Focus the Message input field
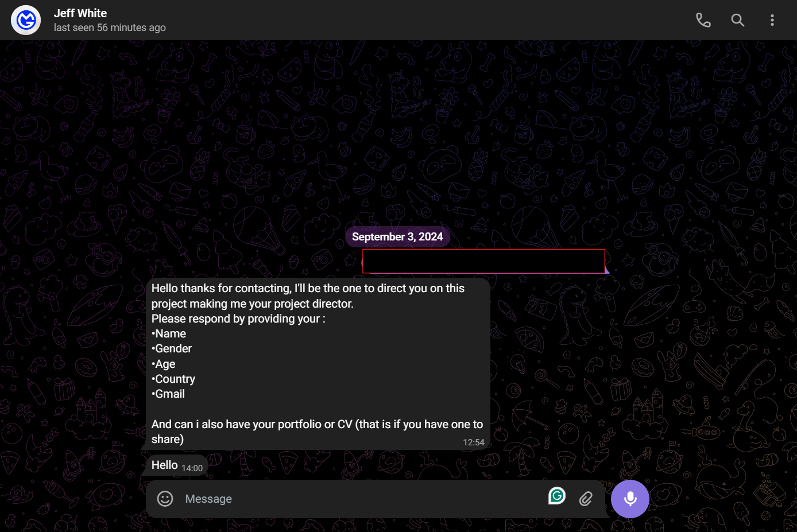The height and width of the screenshot is (532, 797). (356, 499)
